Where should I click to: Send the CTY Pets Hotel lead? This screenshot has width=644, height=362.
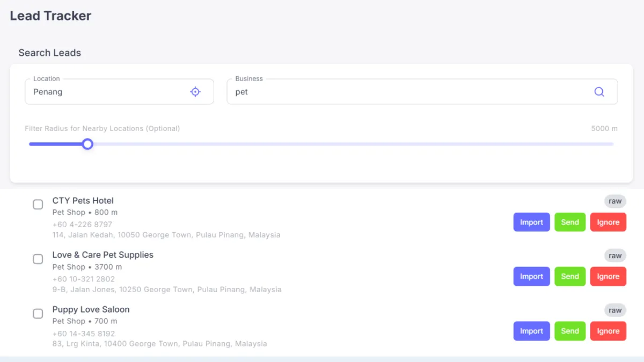pos(570,222)
